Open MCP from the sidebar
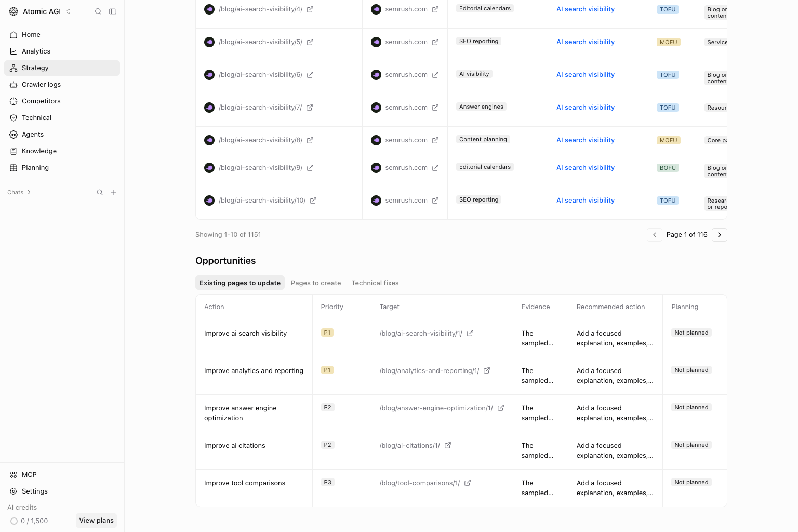The image size is (798, 532). point(62,475)
